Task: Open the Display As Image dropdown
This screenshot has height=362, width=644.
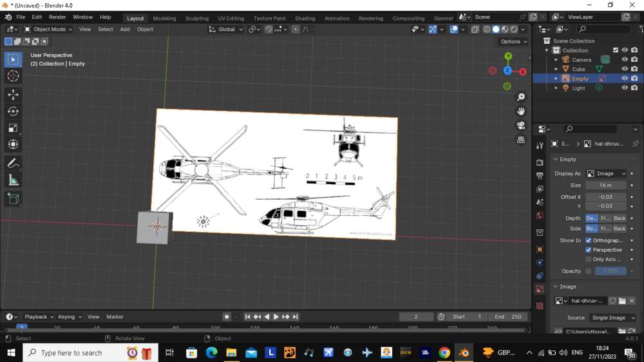Action: click(x=606, y=173)
